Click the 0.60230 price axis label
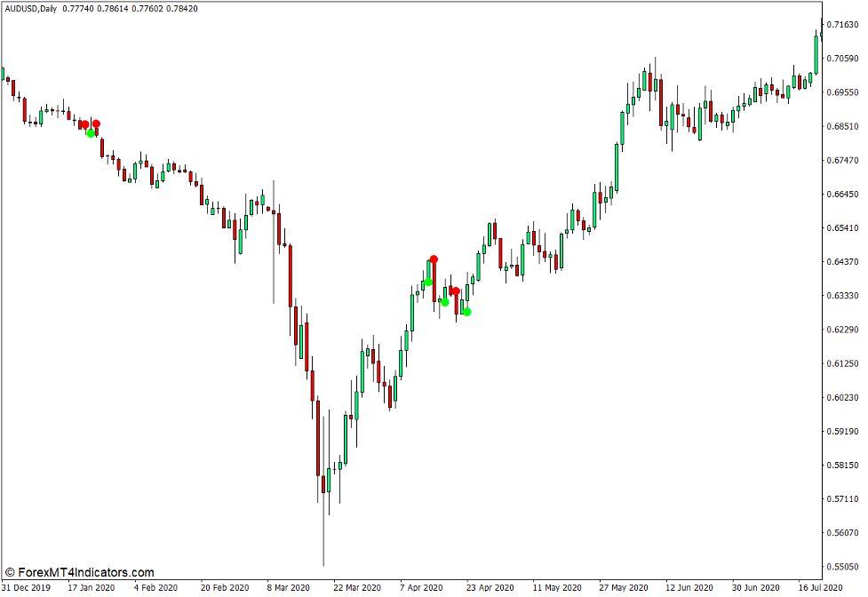Screen dimensions: 868x597 [844, 398]
